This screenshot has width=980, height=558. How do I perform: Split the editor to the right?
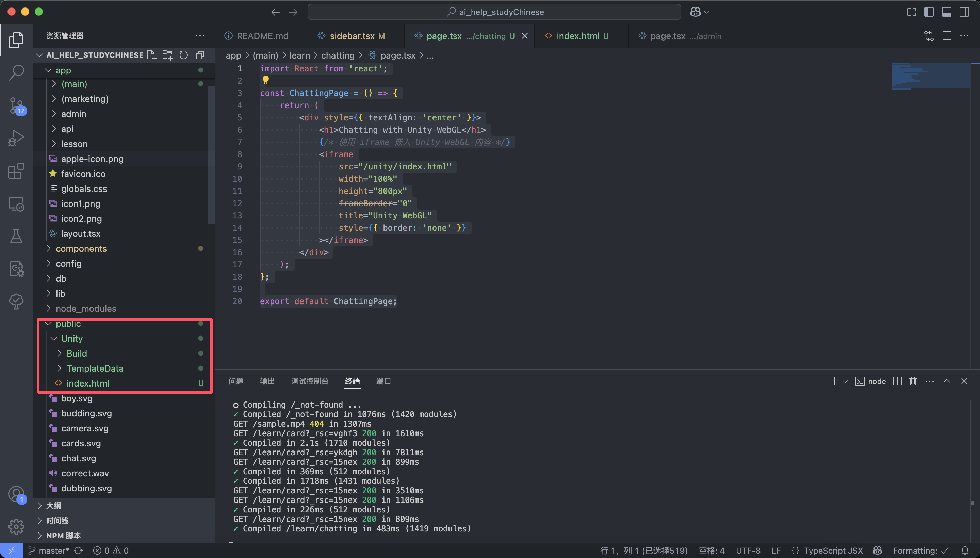tap(947, 36)
